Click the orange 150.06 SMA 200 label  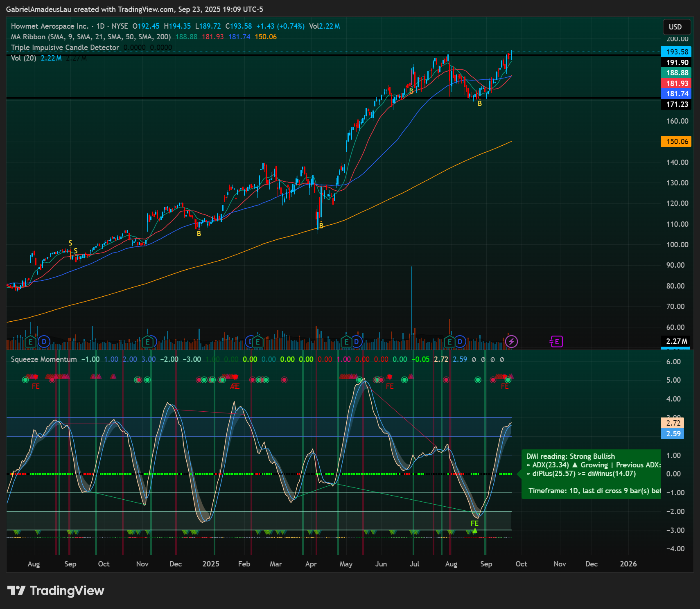[676, 142]
